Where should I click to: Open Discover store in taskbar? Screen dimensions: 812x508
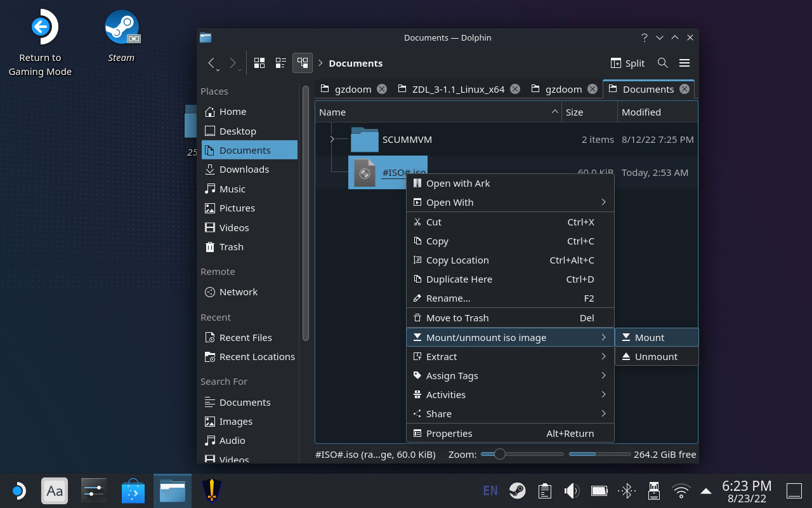[x=133, y=491]
